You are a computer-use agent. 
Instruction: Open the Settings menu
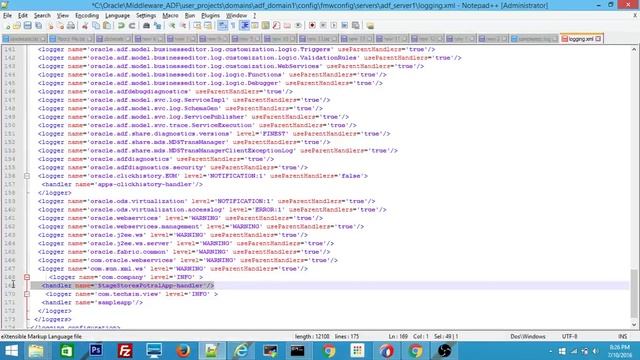(146, 16)
